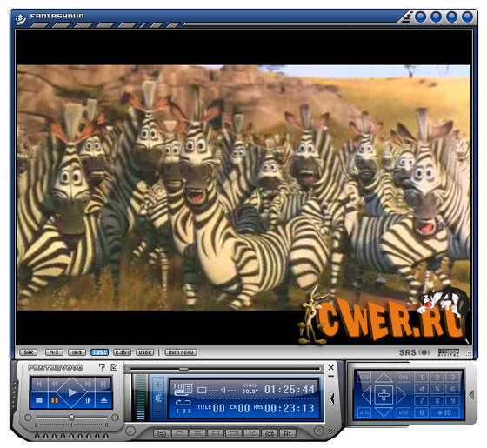The width and height of the screenshot is (487, 448).
Task: Click the repeat button in the bottom row
Action: click(179, 433)
